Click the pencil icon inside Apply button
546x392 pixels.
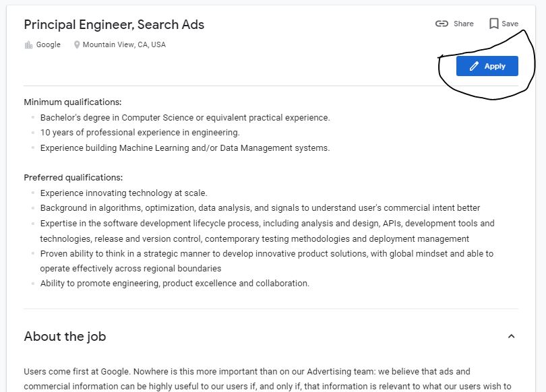[x=474, y=66]
